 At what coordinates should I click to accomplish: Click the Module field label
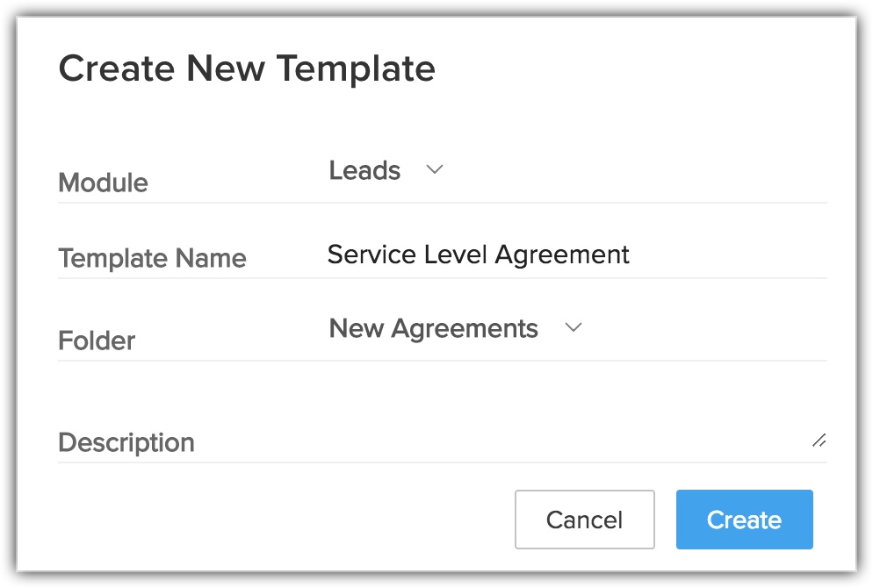point(103,183)
